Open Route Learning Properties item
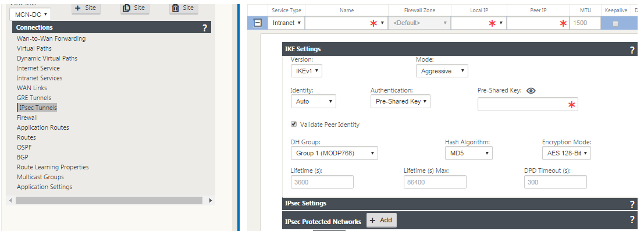This screenshot has width=644, height=231. click(52, 167)
